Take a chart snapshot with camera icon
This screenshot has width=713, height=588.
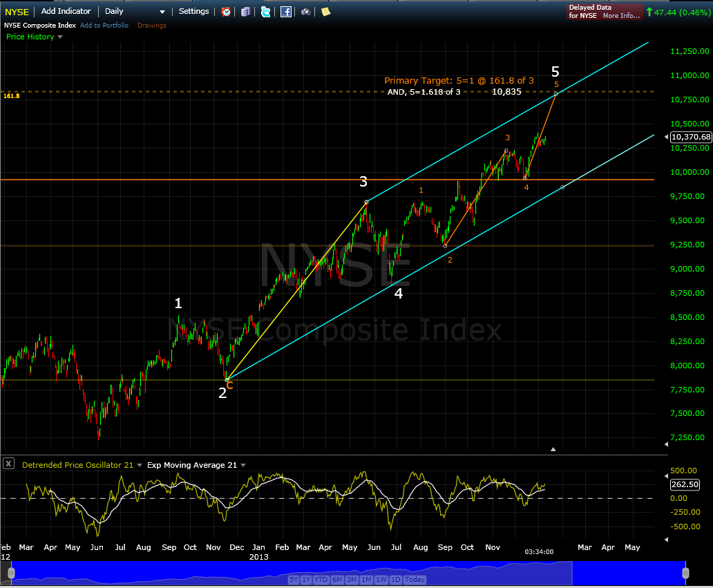point(306,12)
